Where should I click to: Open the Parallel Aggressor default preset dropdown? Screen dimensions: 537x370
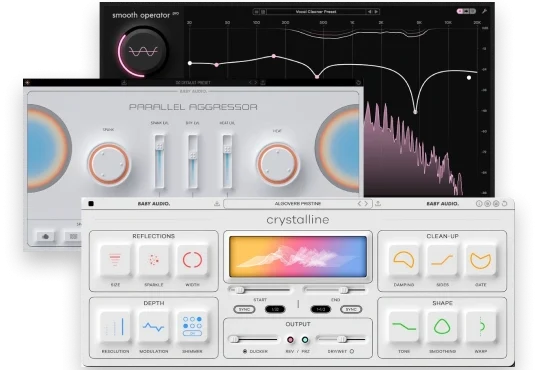[x=193, y=83]
